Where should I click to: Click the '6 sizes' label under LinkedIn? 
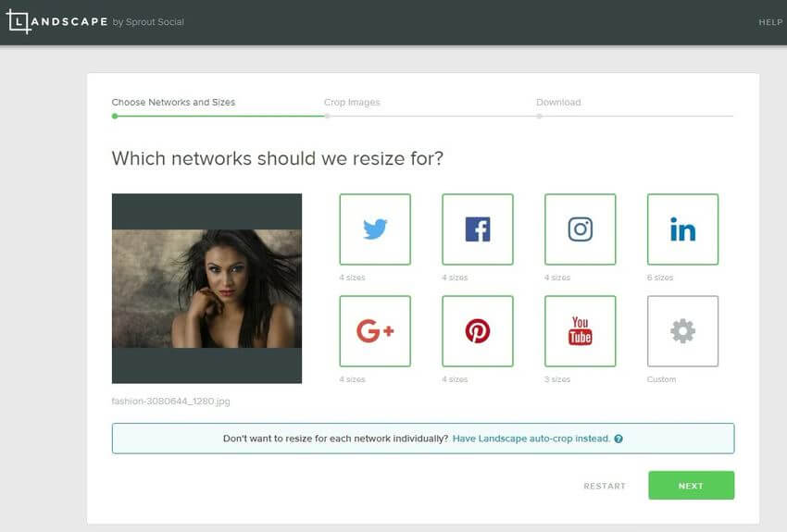(x=660, y=278)
